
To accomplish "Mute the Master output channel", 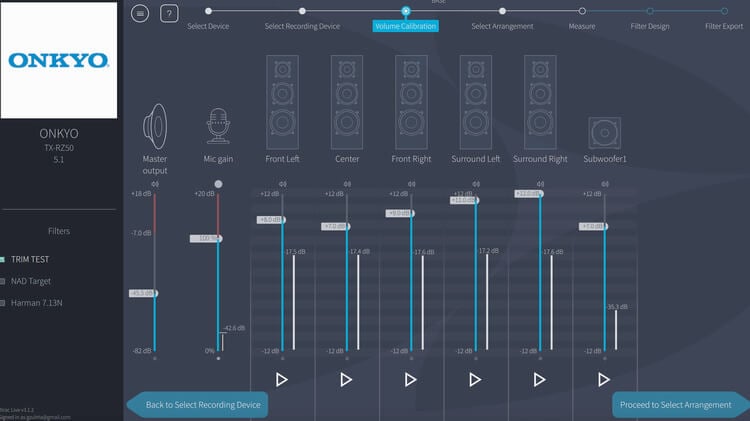I will [155, 184].
